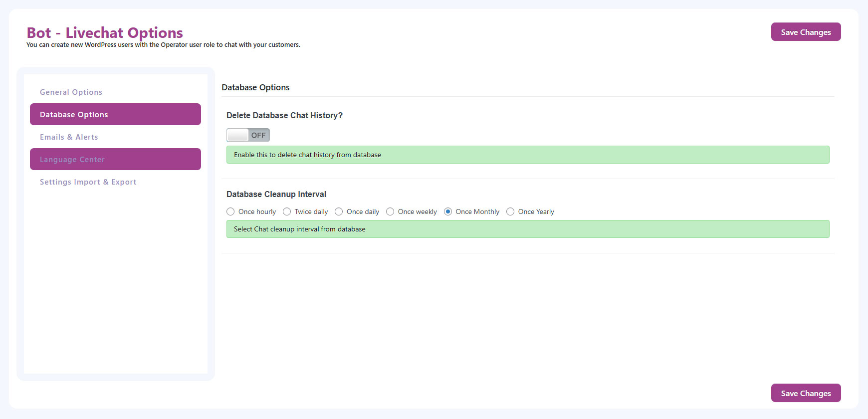Click the 'Select Chat cleanup interval' notice

(x=299, y=229)
